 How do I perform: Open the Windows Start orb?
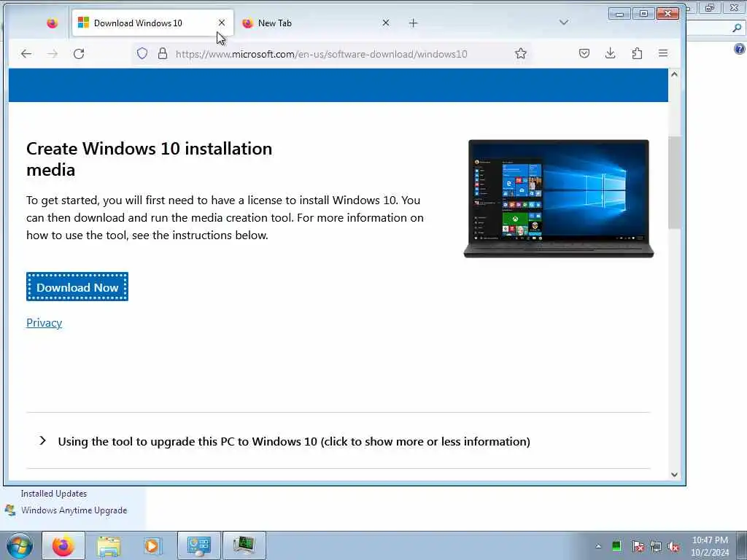point(19,545)
